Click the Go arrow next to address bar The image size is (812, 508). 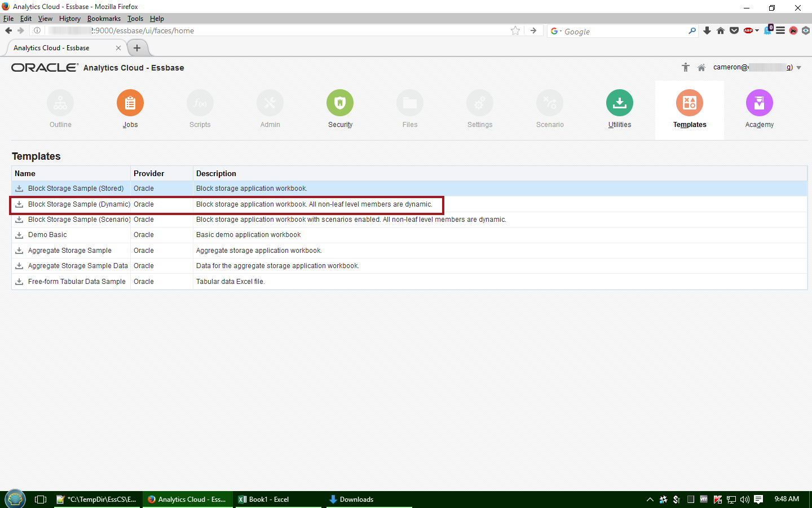pos(533,30)
